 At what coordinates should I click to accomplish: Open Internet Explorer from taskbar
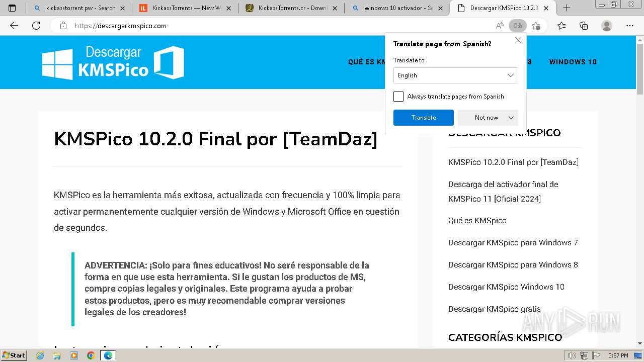(40, 355)
